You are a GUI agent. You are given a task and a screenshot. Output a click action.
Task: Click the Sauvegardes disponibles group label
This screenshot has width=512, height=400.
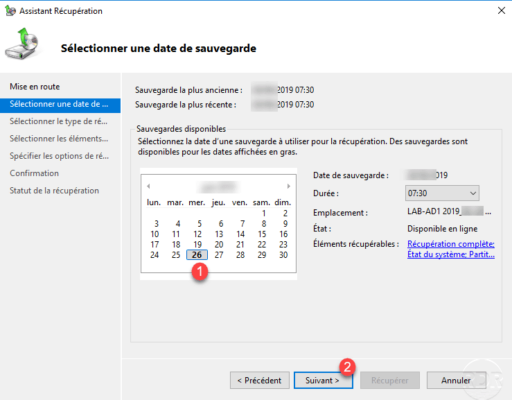(x=181, y=129)
